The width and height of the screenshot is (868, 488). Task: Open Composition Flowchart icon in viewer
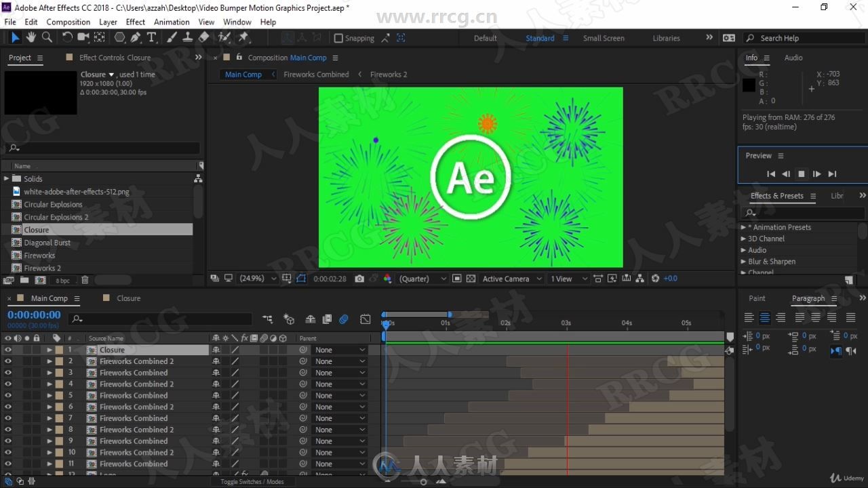639,279
